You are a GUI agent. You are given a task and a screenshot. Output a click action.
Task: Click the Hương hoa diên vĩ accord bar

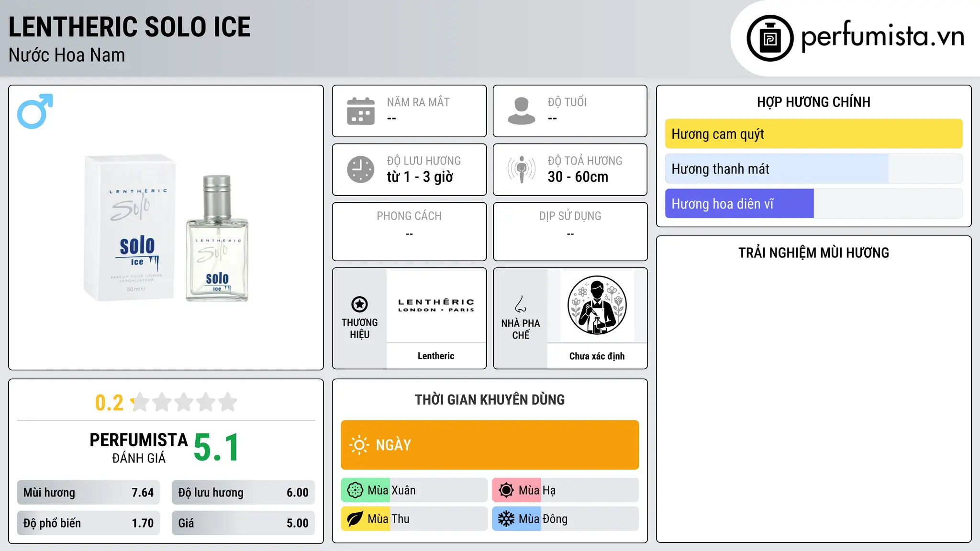[813, 204]
